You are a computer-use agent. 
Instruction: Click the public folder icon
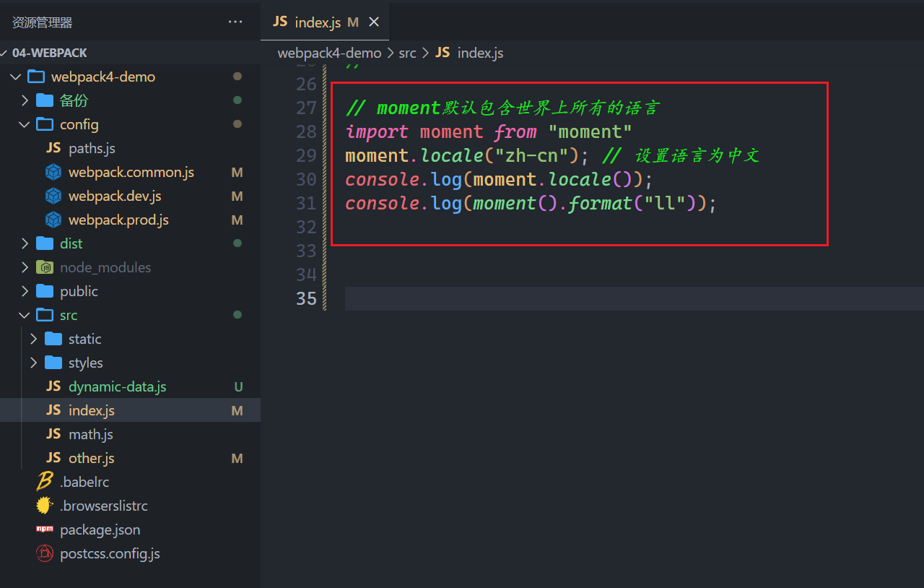(45, 291)
